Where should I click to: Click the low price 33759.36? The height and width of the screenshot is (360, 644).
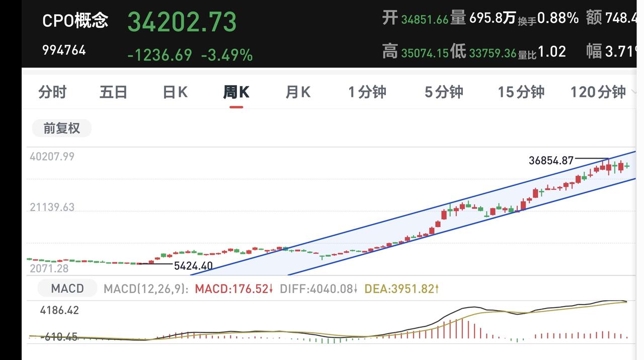(493, 53)
